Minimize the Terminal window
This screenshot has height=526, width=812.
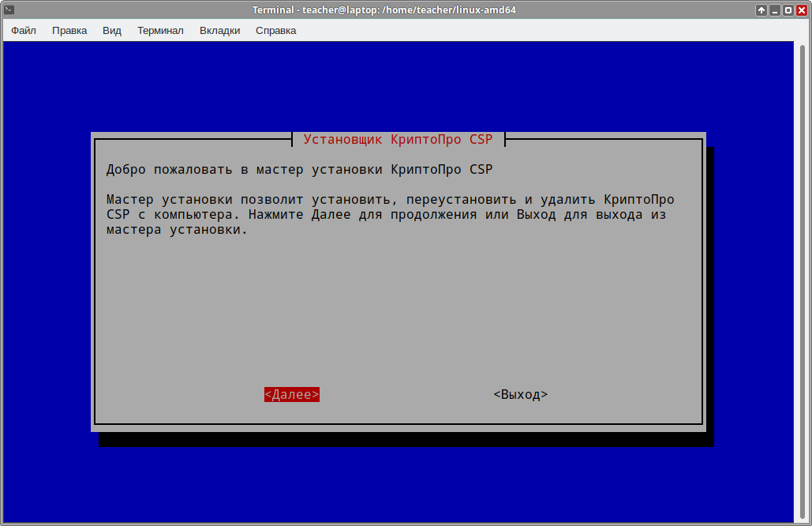click(775, 9)
